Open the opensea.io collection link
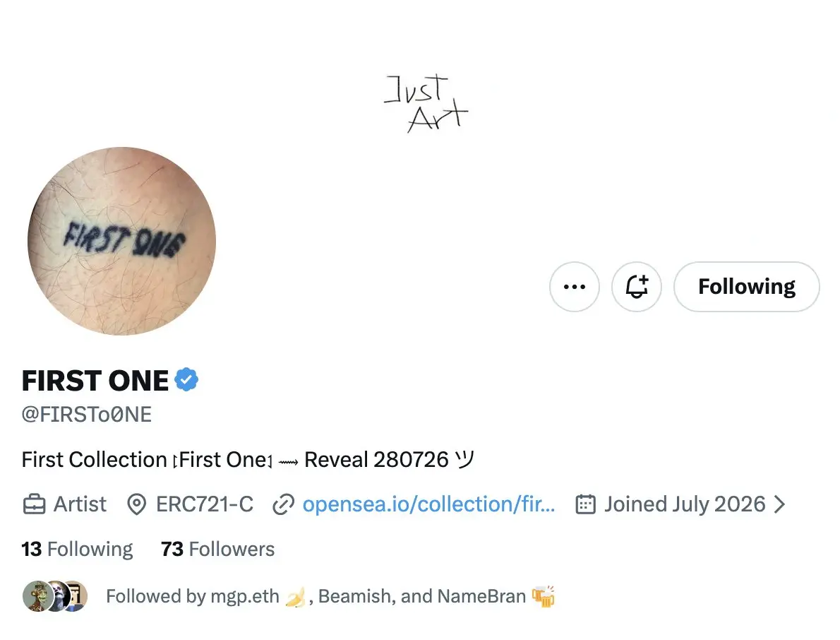840x640 pixels. coord(428,504)
